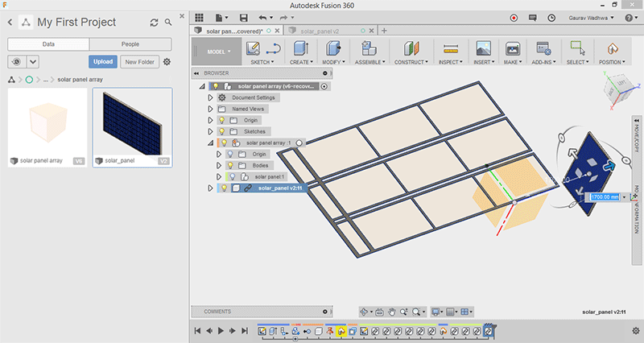The image size is (644, 343).
Task: Open the data panel grid icon
Action: tap(199, 17)
